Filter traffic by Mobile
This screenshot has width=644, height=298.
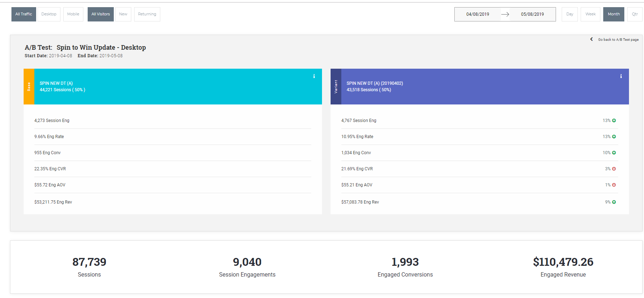pyautogui.click(x=73, y=14)
